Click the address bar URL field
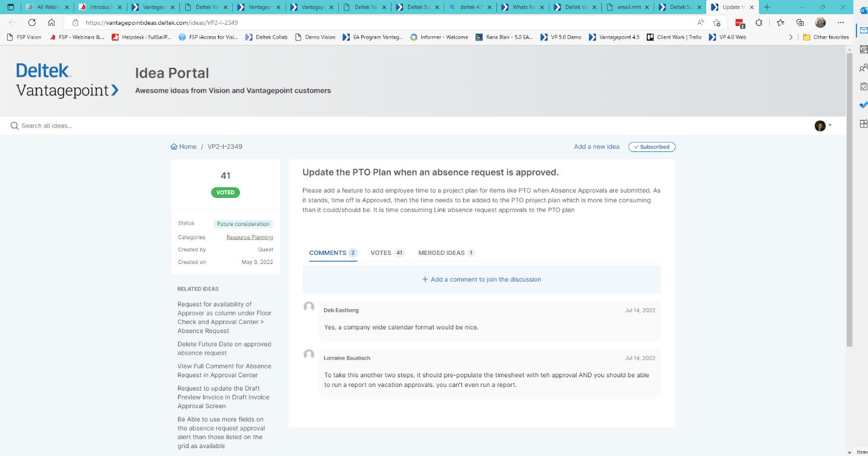Image resolution: width=868 pixels, height=456 pixels. [388, 22]
